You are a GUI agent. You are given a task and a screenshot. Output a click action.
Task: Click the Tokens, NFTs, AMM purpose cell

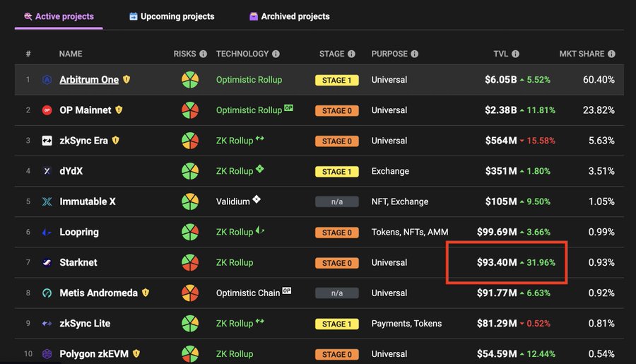pos(410,232)
